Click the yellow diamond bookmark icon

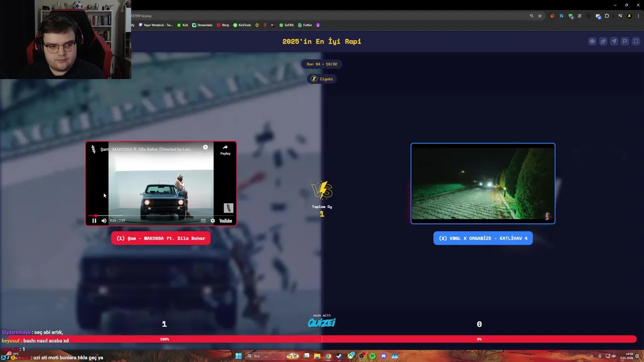(257, 25)
